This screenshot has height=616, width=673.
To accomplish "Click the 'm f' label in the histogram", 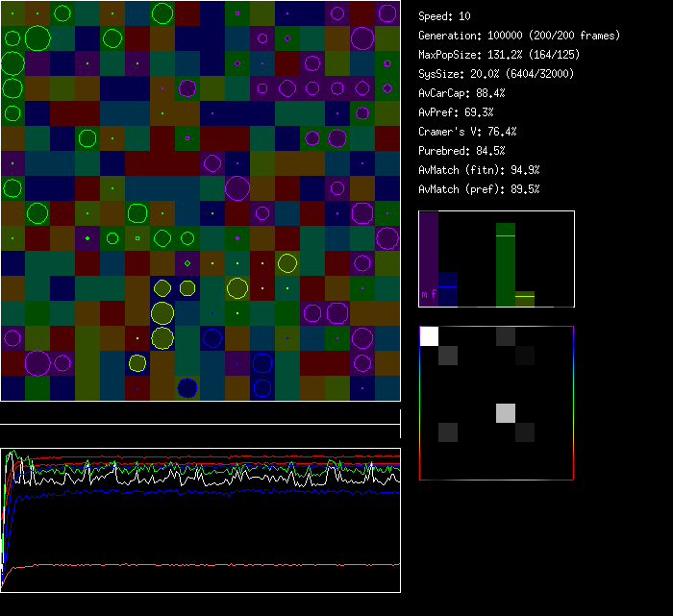I will point(429,295).
